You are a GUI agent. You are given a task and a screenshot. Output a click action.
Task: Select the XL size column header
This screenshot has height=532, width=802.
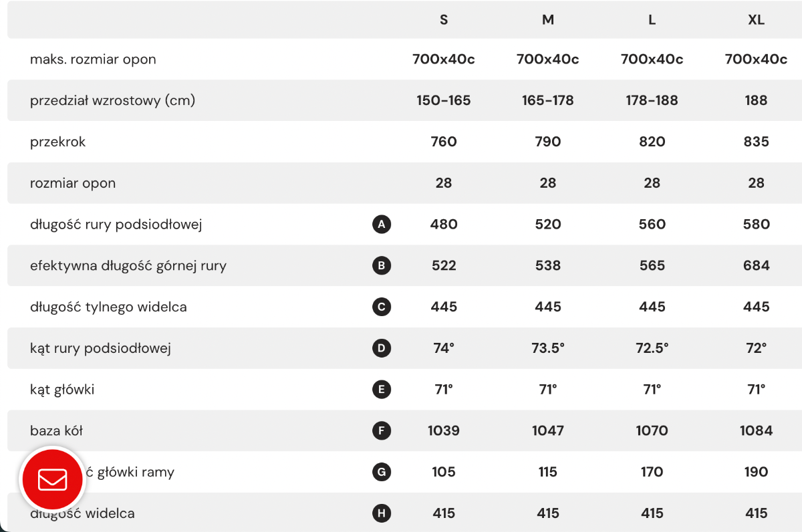(756, 20)
